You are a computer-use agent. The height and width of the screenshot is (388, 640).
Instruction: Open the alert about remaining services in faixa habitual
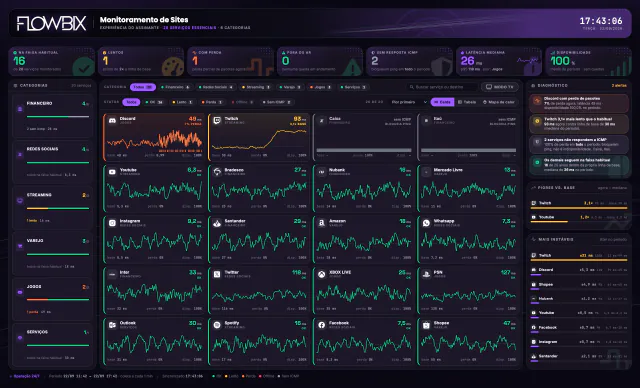tap(579, 165)
